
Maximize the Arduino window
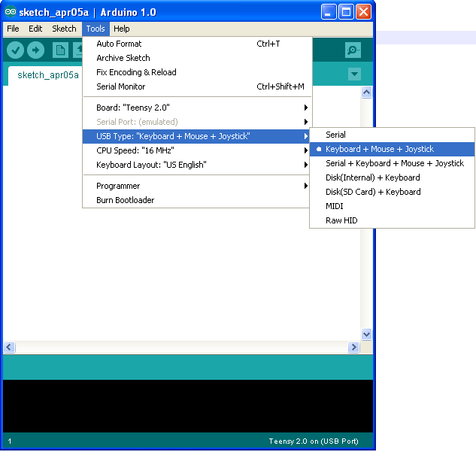pyautogui.click(x=346, y=12)
